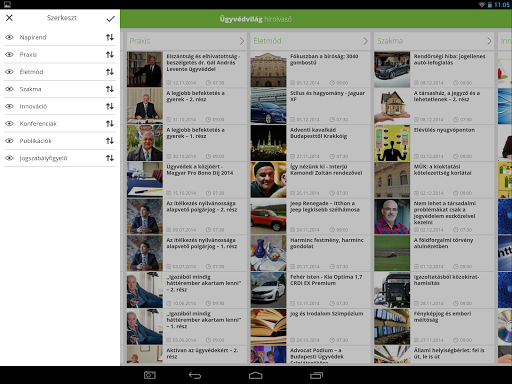Tap the Android back navigation button
Image resolution: width=512 pixels, height=384 pixels.
click(195, 375)
